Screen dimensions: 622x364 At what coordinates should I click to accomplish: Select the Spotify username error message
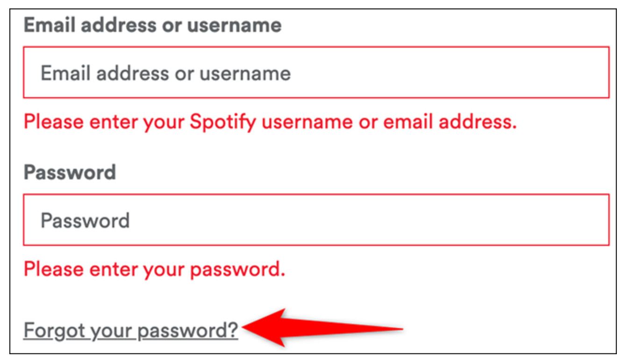click(270, 122)
